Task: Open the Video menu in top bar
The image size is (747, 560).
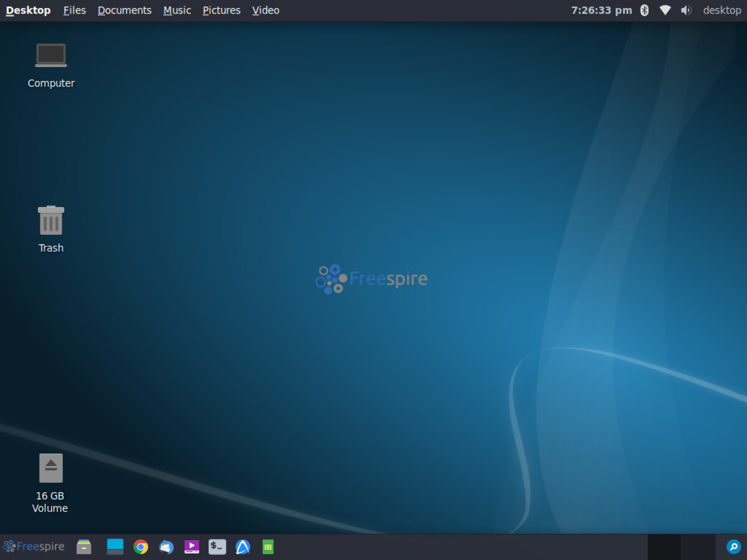Action: 266,10
